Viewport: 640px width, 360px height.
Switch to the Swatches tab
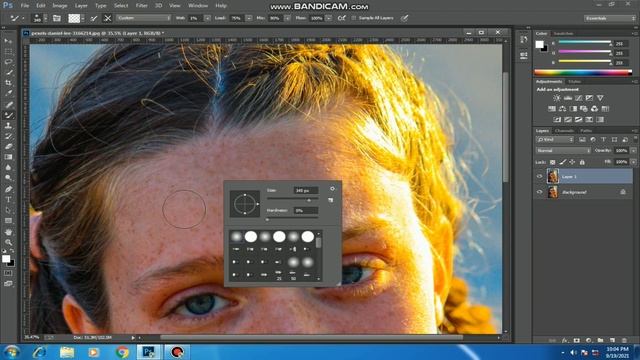pos(563,33)
